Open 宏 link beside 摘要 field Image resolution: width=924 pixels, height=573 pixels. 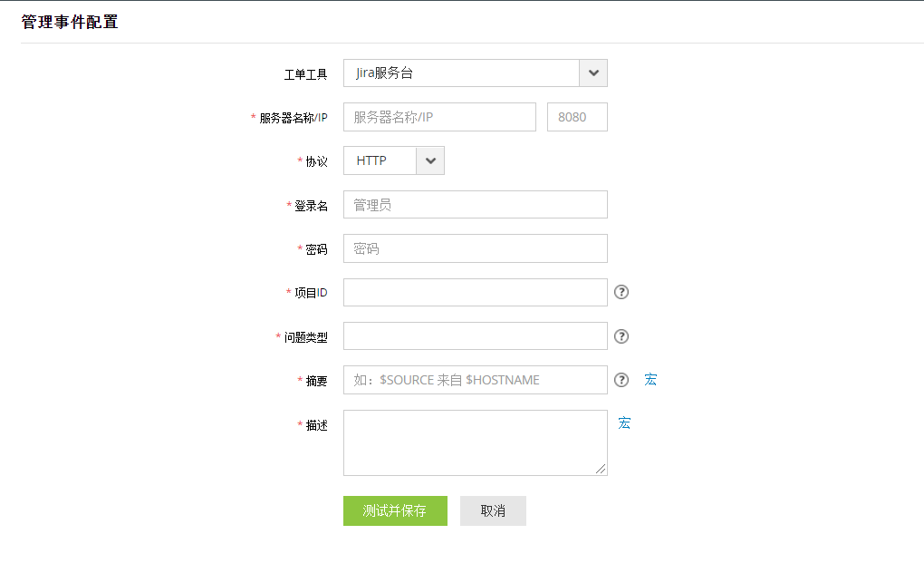(650, 380)
